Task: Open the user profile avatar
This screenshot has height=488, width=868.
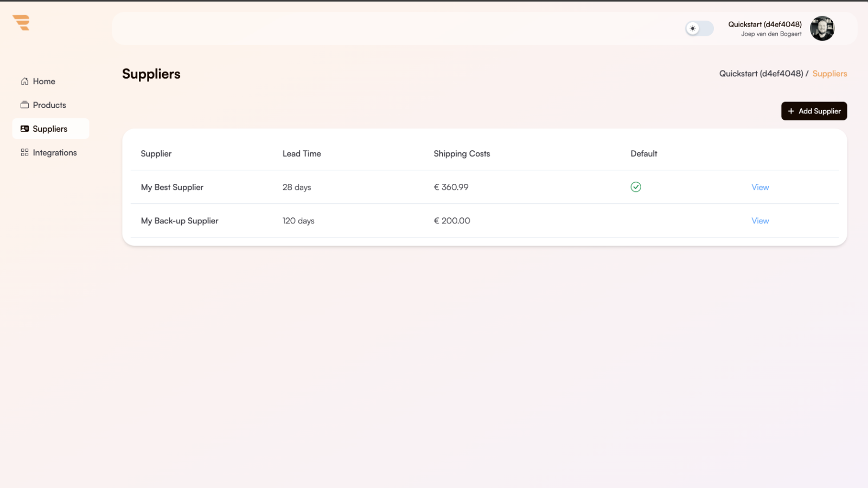Action: pos(822,28)
